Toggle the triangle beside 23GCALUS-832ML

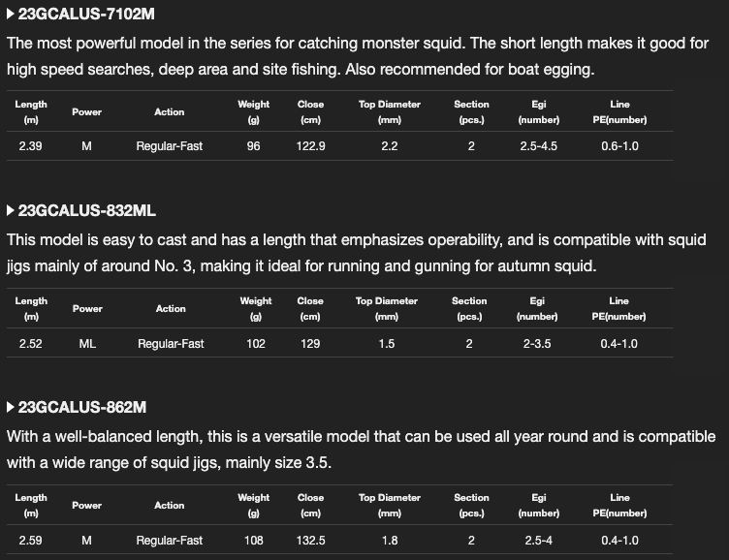point(11,210)
